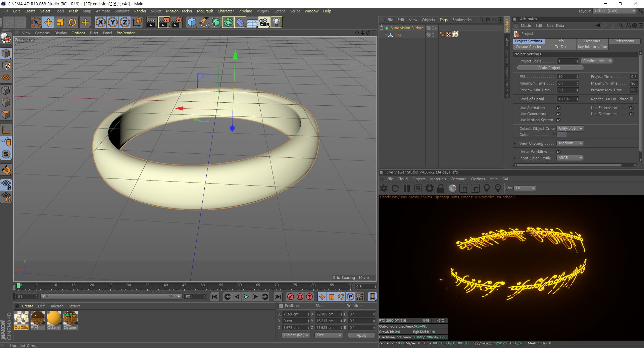Click the Scale Project button

click(550, 68)
